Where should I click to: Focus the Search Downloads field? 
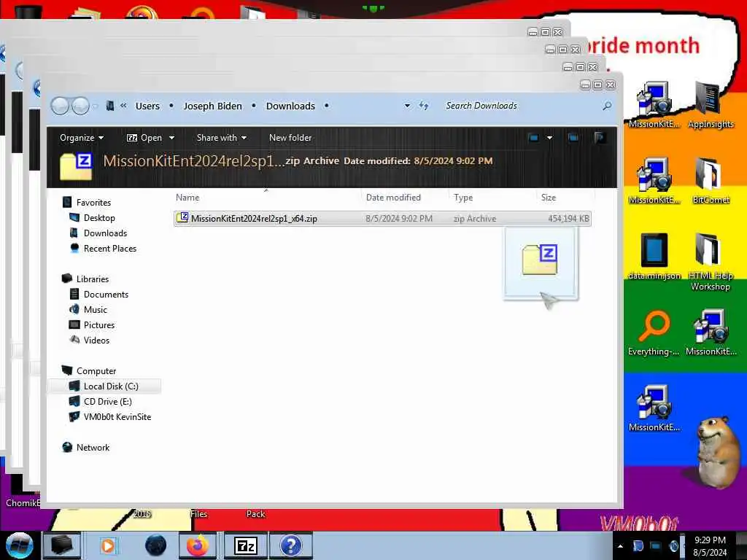pos(522,106)
